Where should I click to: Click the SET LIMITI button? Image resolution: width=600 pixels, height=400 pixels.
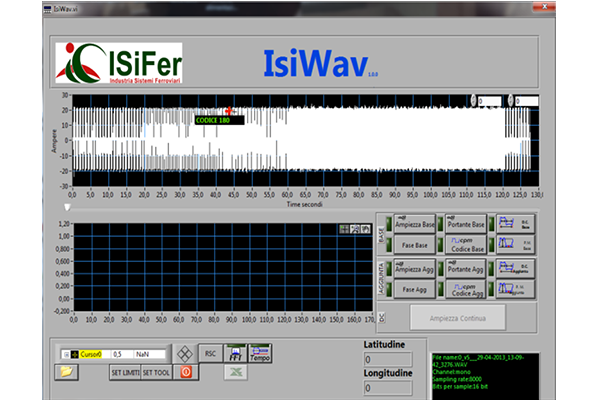click(125, 372)
